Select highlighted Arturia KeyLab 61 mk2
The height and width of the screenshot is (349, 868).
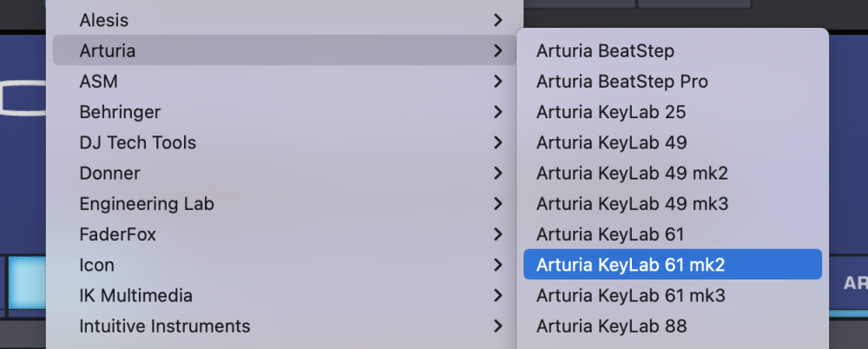(630, 265)
